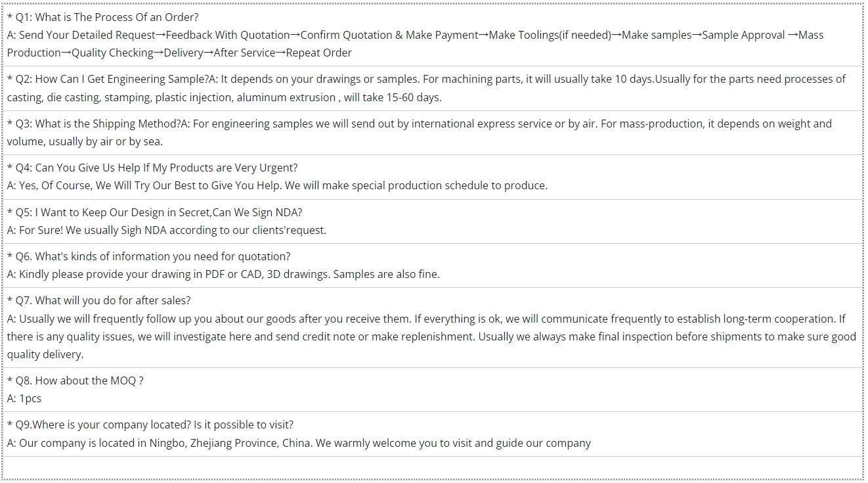
Task: Click the answer mentioning Ningbo, Zhejiang Province
Action: coord(299,443)
